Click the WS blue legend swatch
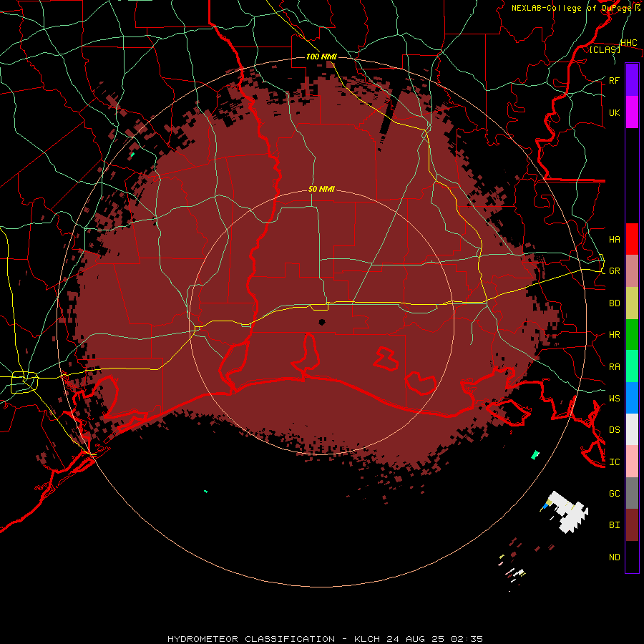Image resolution: width=644 pixels, height=644 pixels. coord(632,398)
